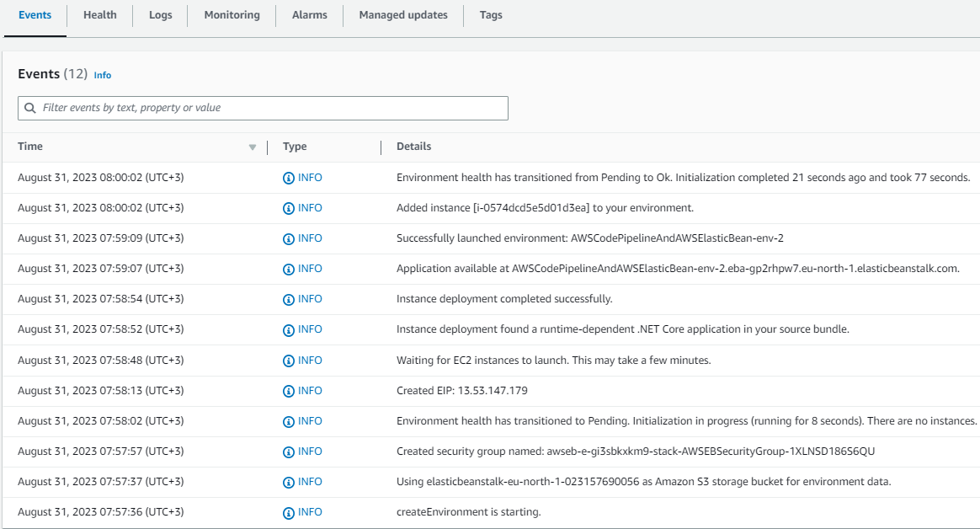Click the INFO icon for the Added instance event
The height and width of the screenshot is (529, 980).
click(289, 208)
